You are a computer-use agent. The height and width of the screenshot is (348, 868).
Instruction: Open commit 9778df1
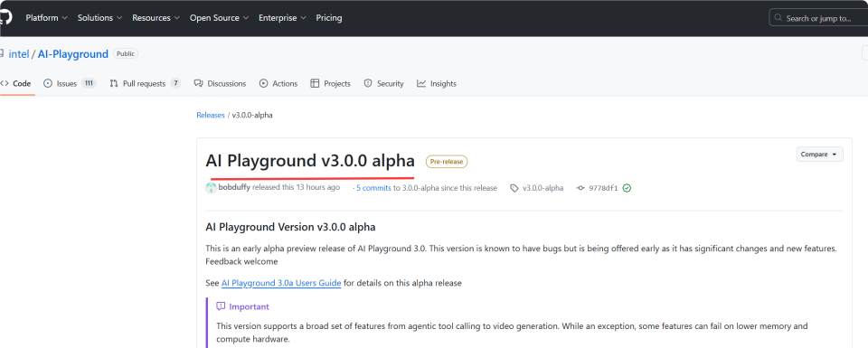click(x=603, y=188)
